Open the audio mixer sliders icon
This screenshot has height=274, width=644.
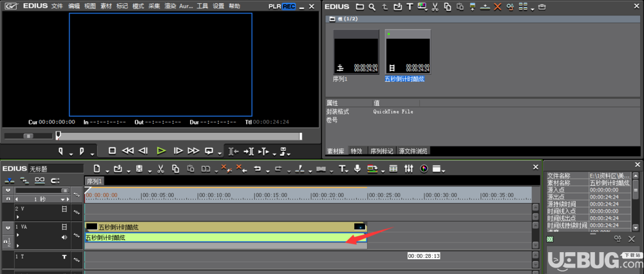click(x=409, y=169)
